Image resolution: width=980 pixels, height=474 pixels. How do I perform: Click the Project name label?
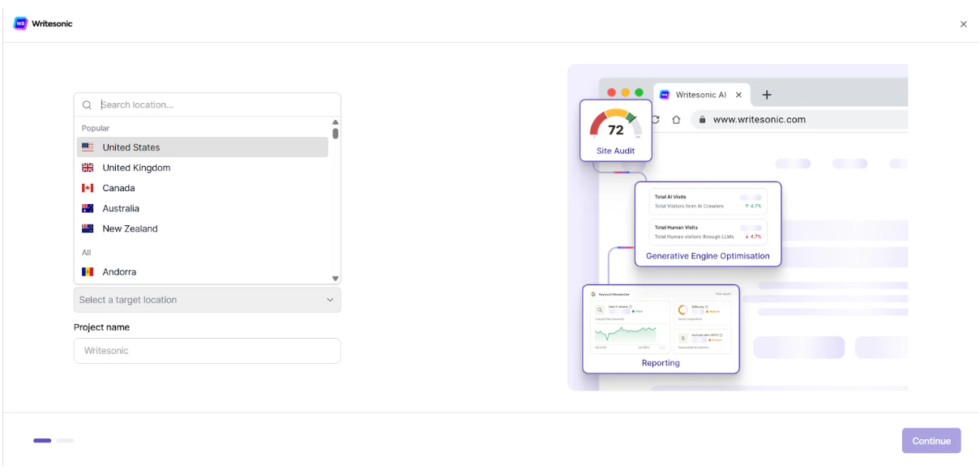pos(101,327)
